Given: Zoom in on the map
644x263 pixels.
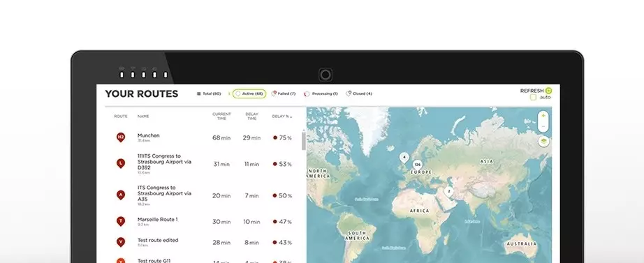Looking at the screenshot, I should 543,116.
